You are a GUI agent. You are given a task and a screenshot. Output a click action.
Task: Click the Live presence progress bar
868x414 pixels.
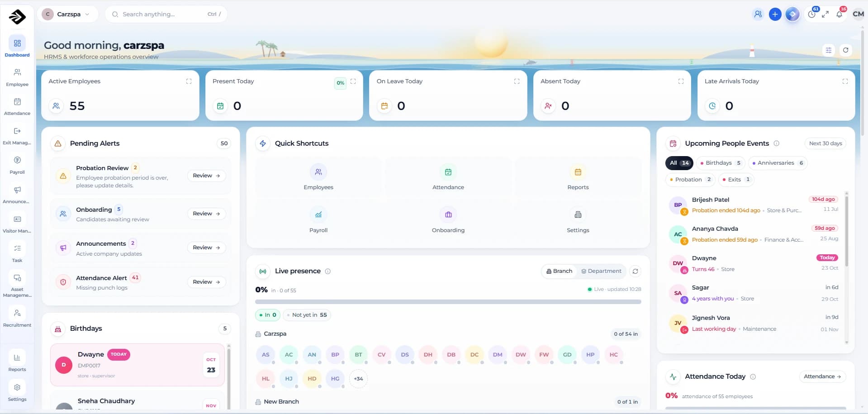(448, 302)
